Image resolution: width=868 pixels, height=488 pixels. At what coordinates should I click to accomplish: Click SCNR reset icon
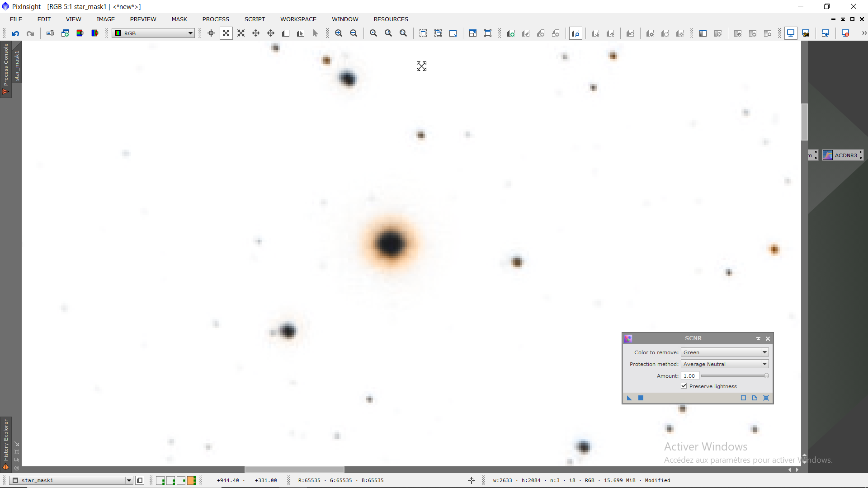click(x=766, y=398)
